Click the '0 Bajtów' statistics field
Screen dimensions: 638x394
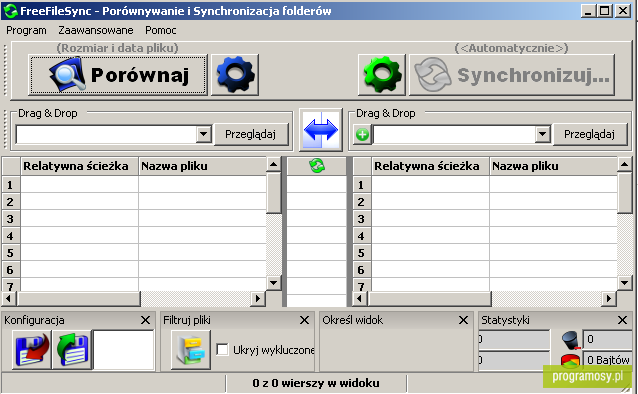pyautogui.click(x=608, y=360)
